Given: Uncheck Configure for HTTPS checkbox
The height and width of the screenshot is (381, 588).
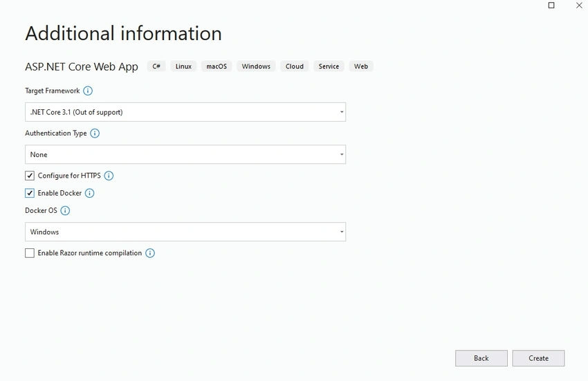Looking at the screenshot, I should 30,176.
